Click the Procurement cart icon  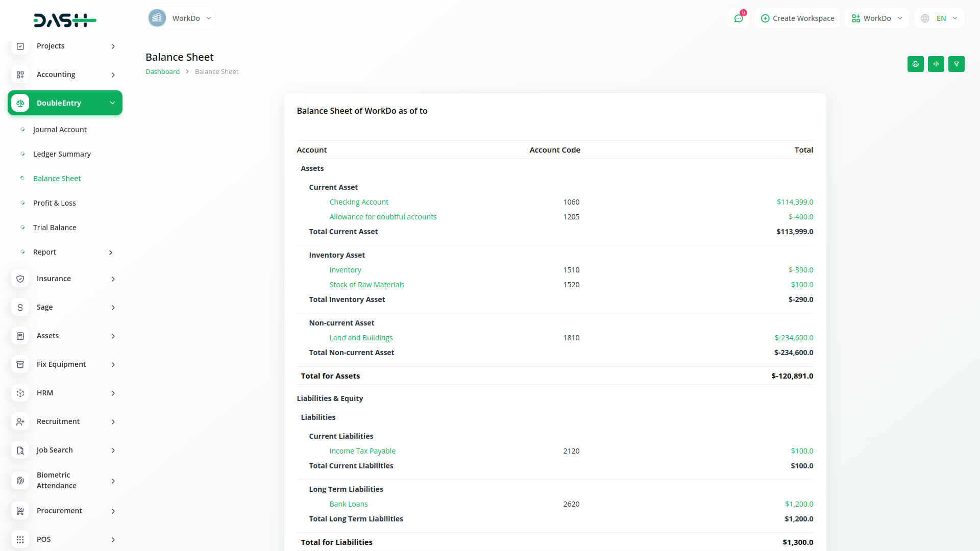pyautogui.click(x=20, y=511)
